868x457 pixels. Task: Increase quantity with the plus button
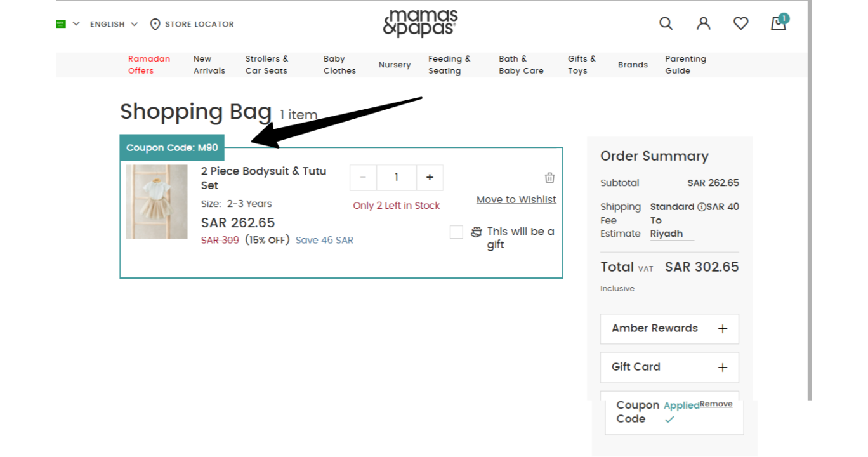(430, 178)
